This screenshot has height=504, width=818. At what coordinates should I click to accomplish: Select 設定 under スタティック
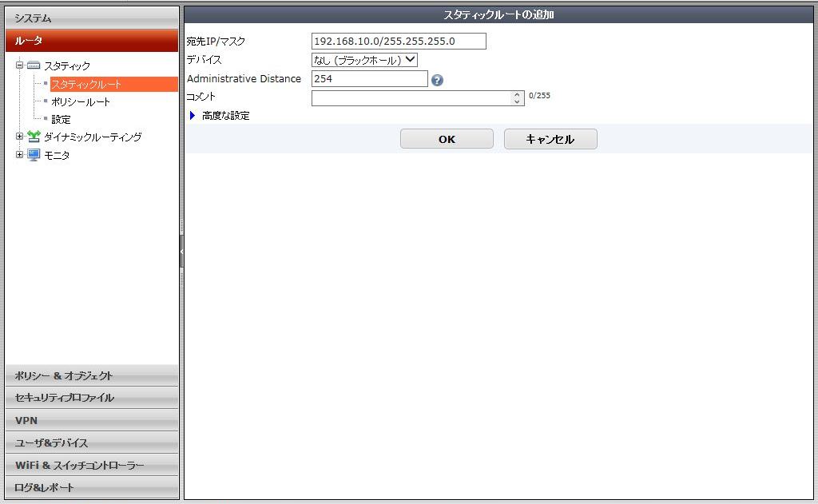tap(61, 120)
